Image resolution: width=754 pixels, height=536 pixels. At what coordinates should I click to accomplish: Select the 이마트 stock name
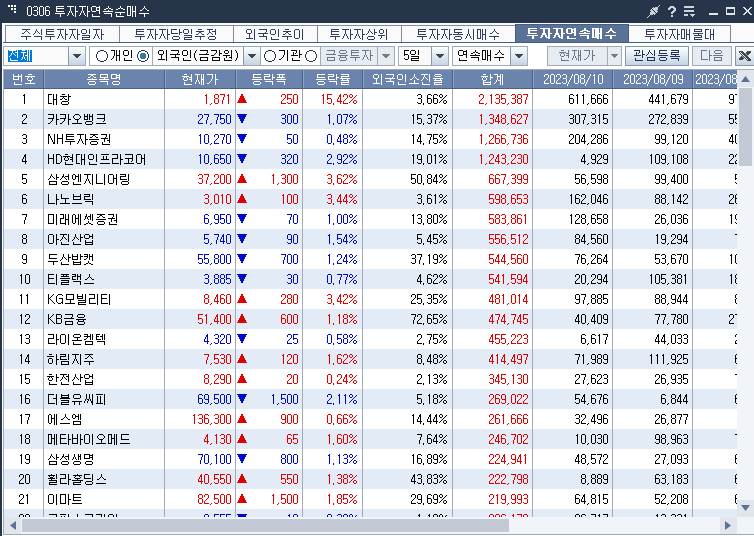point(64,499)
